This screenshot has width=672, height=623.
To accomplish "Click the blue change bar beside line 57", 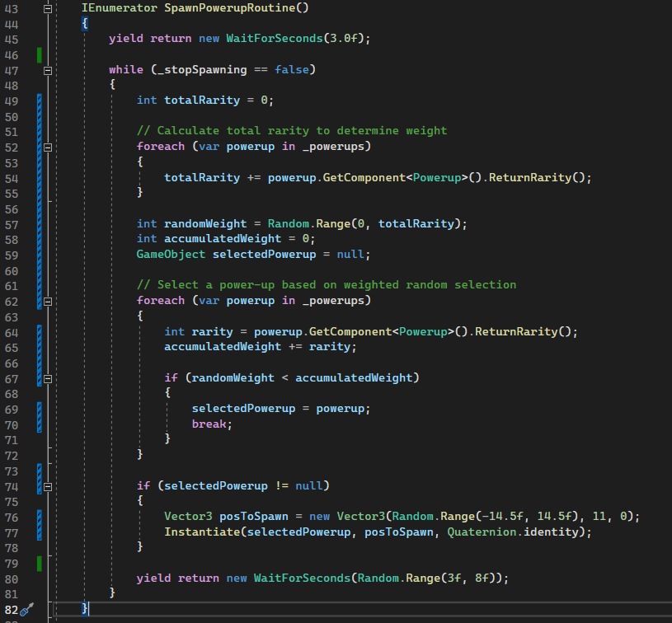I will pyautogui.click(x=40, y=223).
